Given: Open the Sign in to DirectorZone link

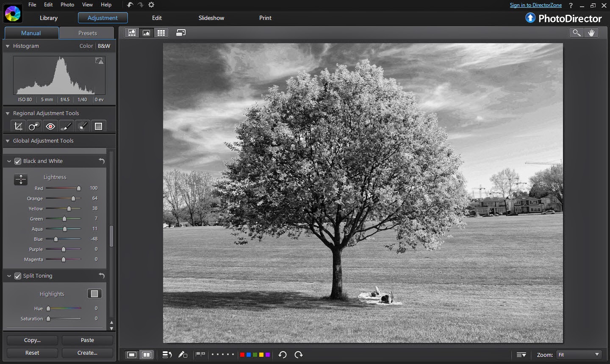Looking at the screenshot, I should 535,5.
